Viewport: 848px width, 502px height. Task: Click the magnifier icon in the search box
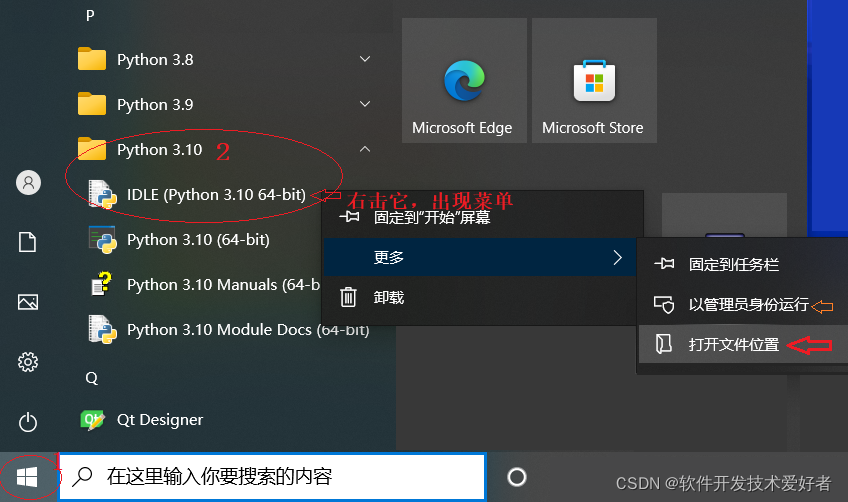(x=82, y=477)
